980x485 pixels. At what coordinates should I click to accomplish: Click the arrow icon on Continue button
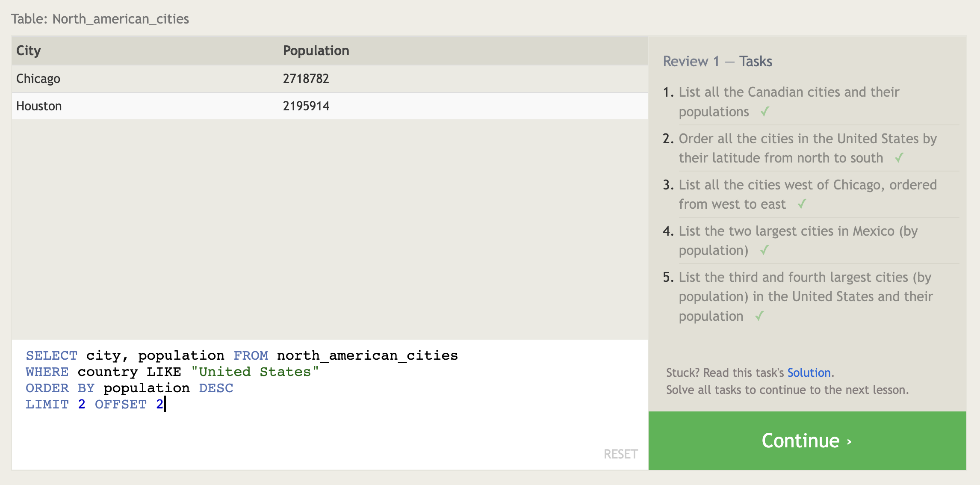point(849,441)
